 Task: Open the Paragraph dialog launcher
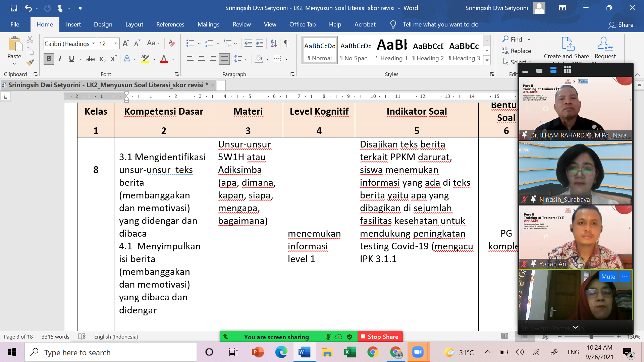292,74
